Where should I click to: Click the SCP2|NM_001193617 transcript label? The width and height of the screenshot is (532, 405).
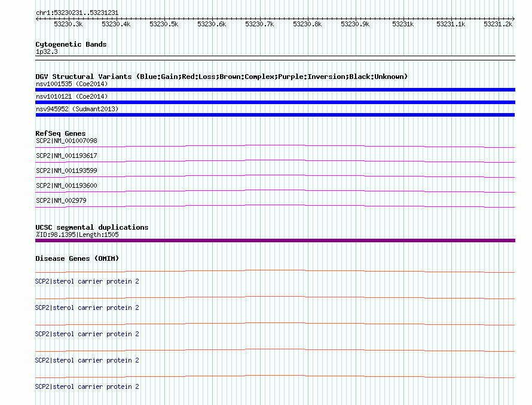[x=66, y=156]
